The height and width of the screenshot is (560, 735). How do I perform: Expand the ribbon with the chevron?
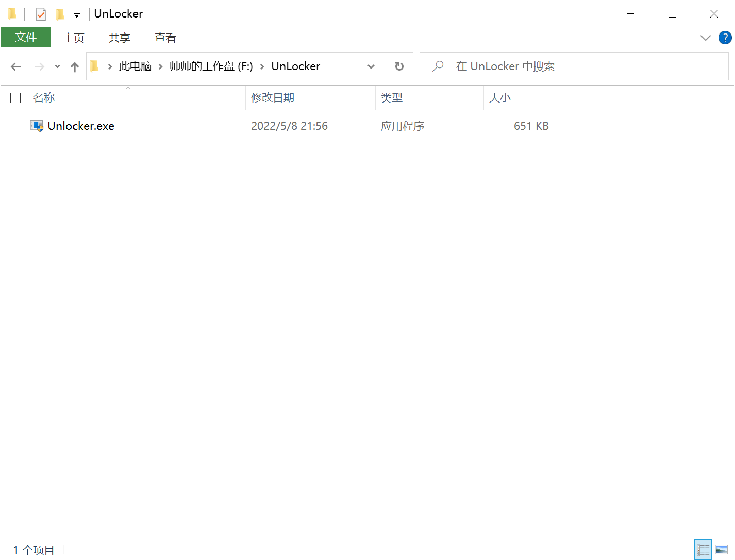tap(706, 38)
